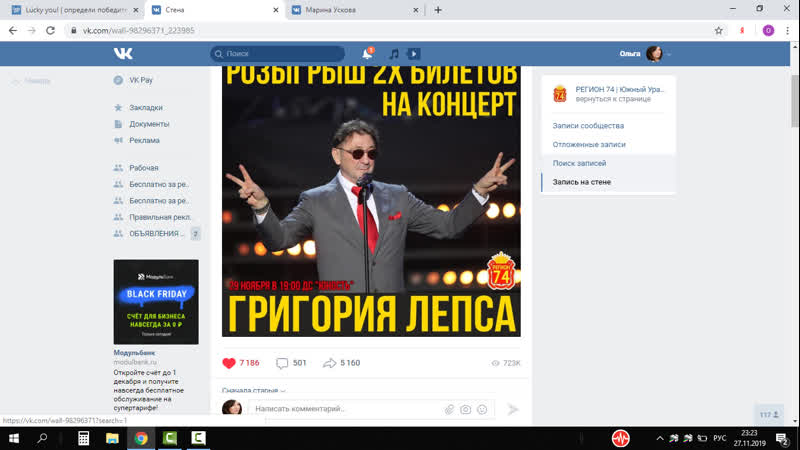The width and height of the screenshot is (800, 450).
Task: Open the Григория Лепса concert poster
Action: tap(371, 201)
